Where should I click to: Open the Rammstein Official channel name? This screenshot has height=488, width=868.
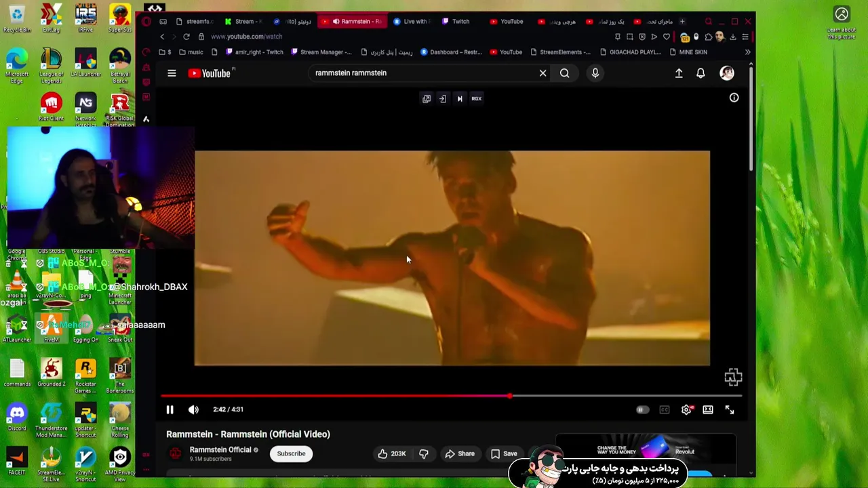(x=220, y=449)
